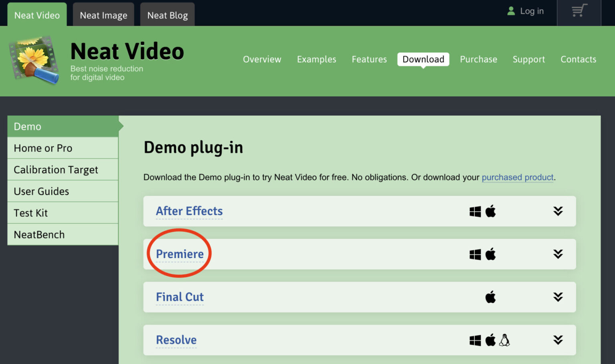Expand the Premiere section chevron
615x364 pixels.
click(558, 254)
